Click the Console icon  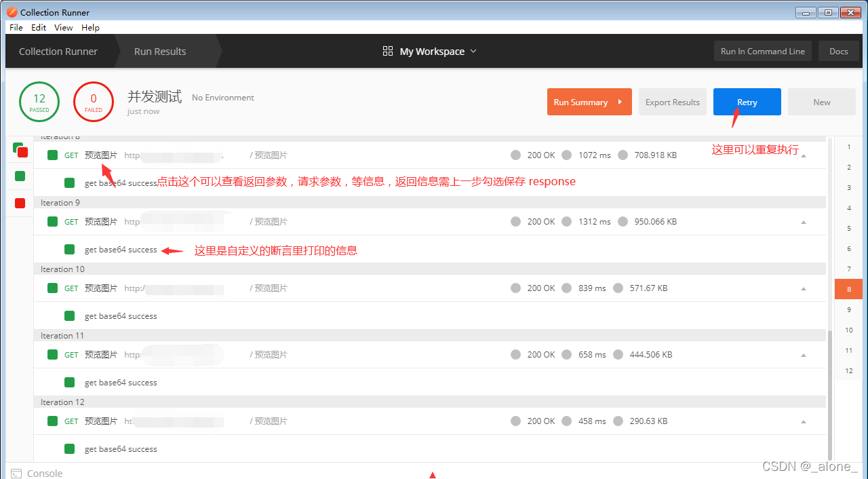coord(16,474)
